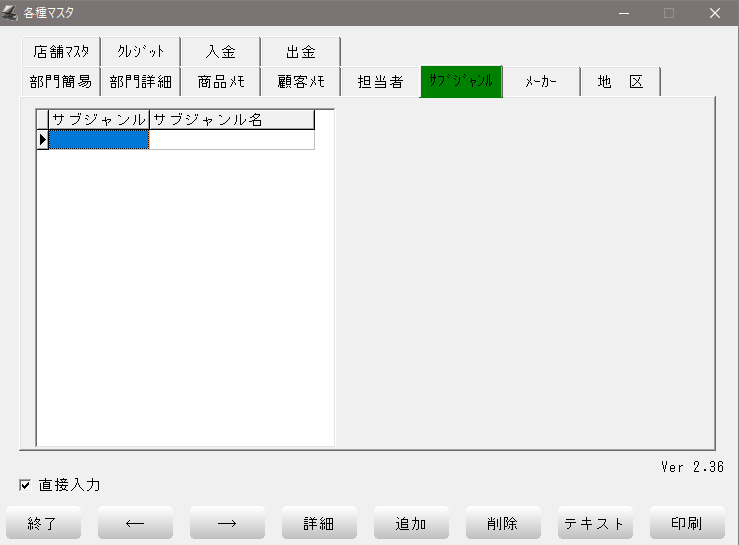Screen dimensions: 739x545
Task: Go to the 部門詳細 tab
Action: [140, 82]
